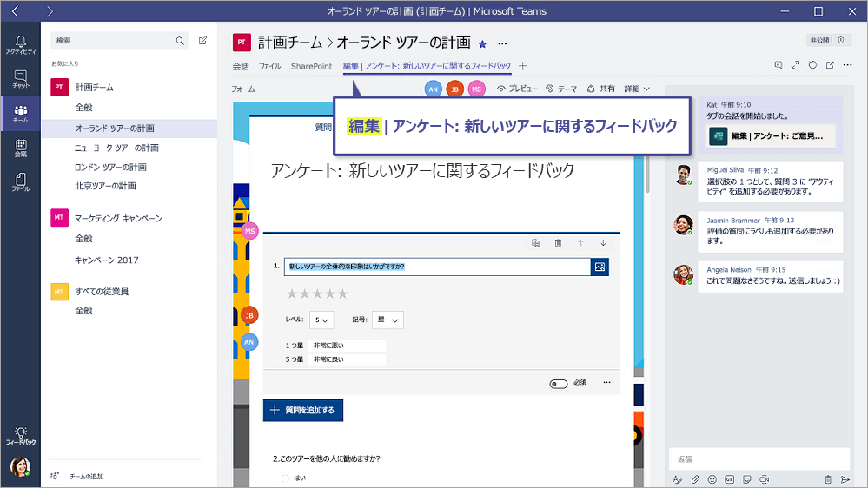Open the symbol dropdown showing 星
This screenshot has height=488, width=868.
click(388, 320)
